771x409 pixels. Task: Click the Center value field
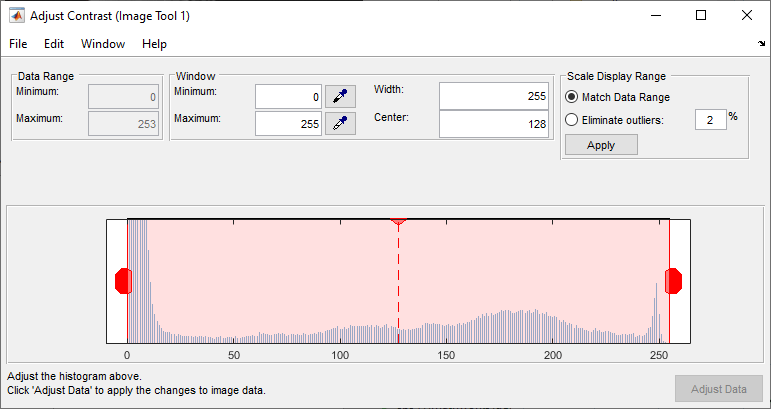494,124
